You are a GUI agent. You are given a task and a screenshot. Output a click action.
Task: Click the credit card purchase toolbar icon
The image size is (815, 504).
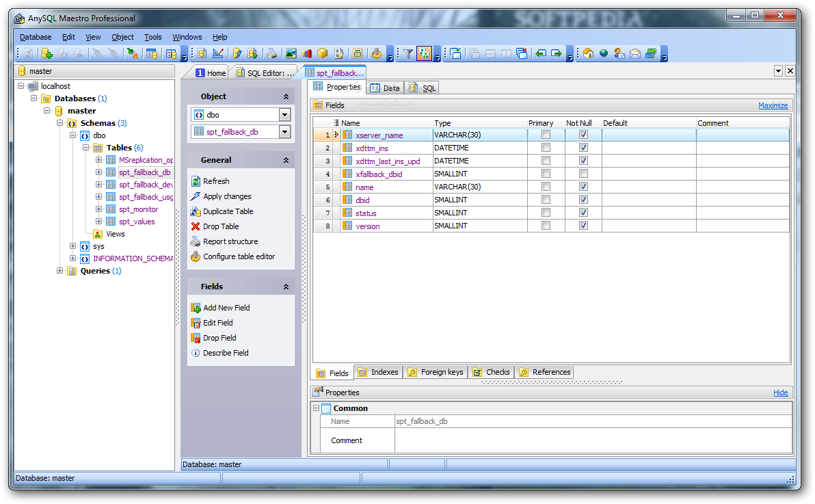(651, 53)
